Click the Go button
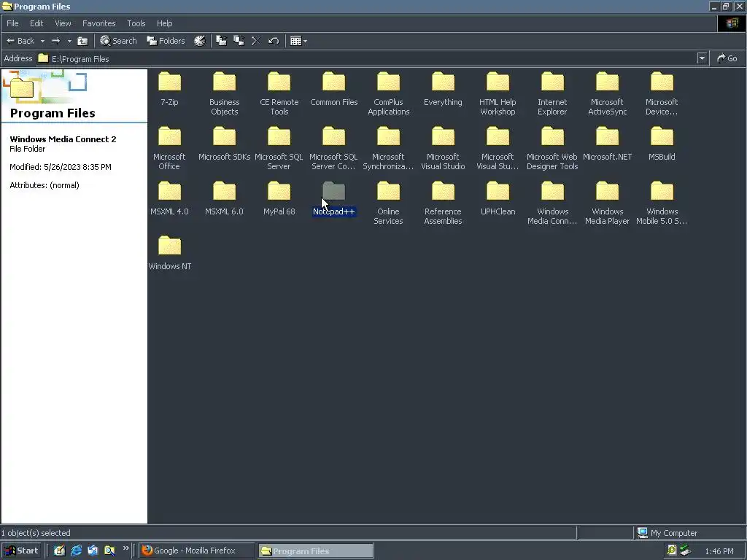The height and width of the screenshot is (560, 747). coord(727,58)
